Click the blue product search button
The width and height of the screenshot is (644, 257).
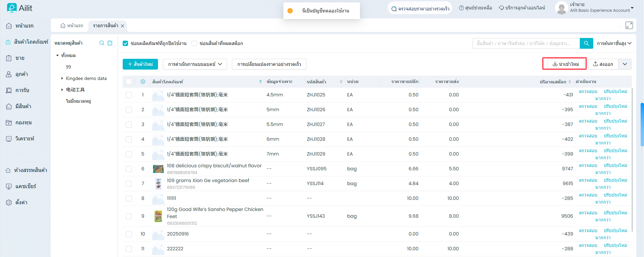click(586, 43)
